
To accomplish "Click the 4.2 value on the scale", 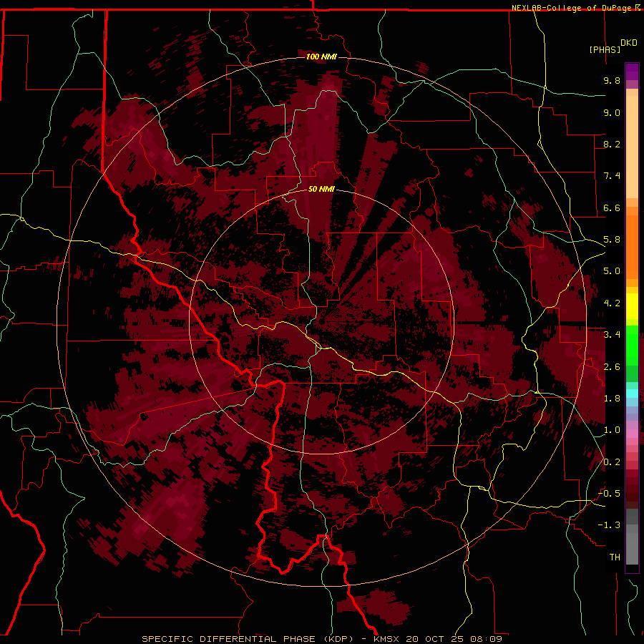I will click(x=612, y=303).
